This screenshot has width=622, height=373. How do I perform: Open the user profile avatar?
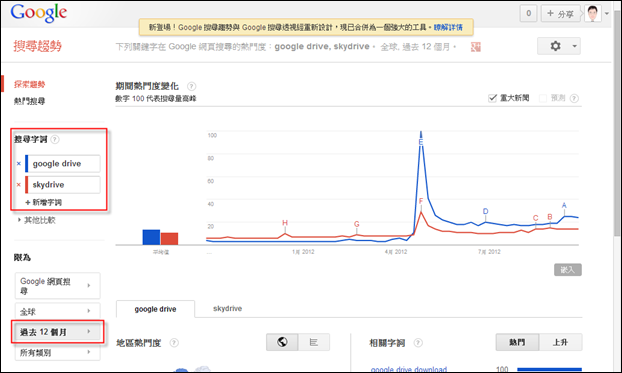click(593, 13)
